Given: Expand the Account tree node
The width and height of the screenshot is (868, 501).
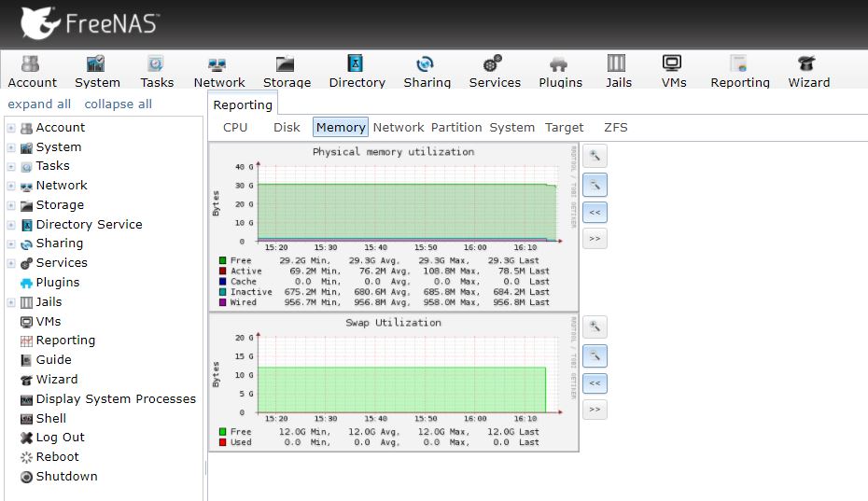Looking at the screenshot, I should pos(11,128).
